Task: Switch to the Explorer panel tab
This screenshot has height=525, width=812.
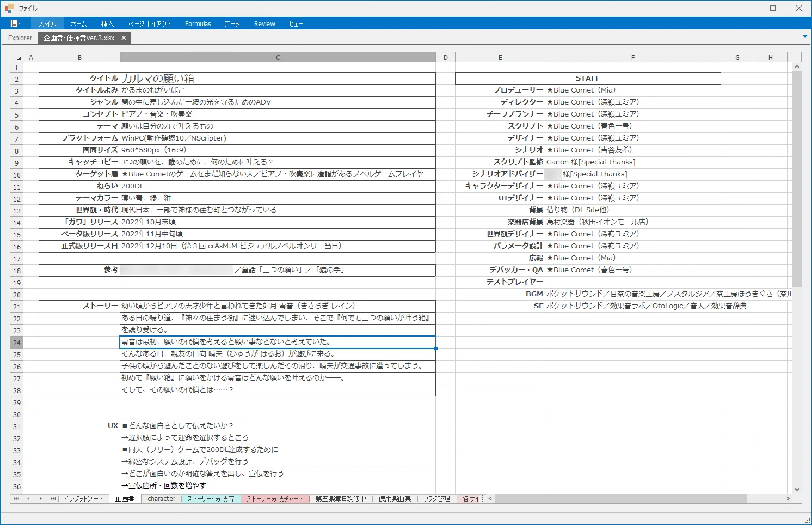Action: pos(20,38)
